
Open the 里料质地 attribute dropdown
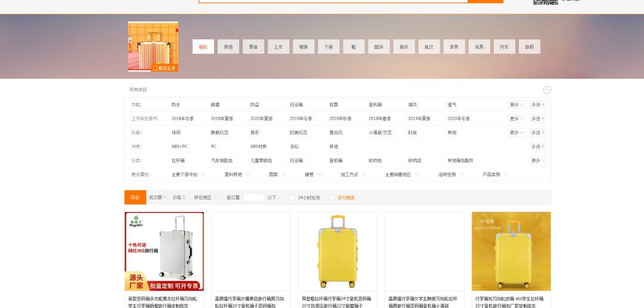237,175
